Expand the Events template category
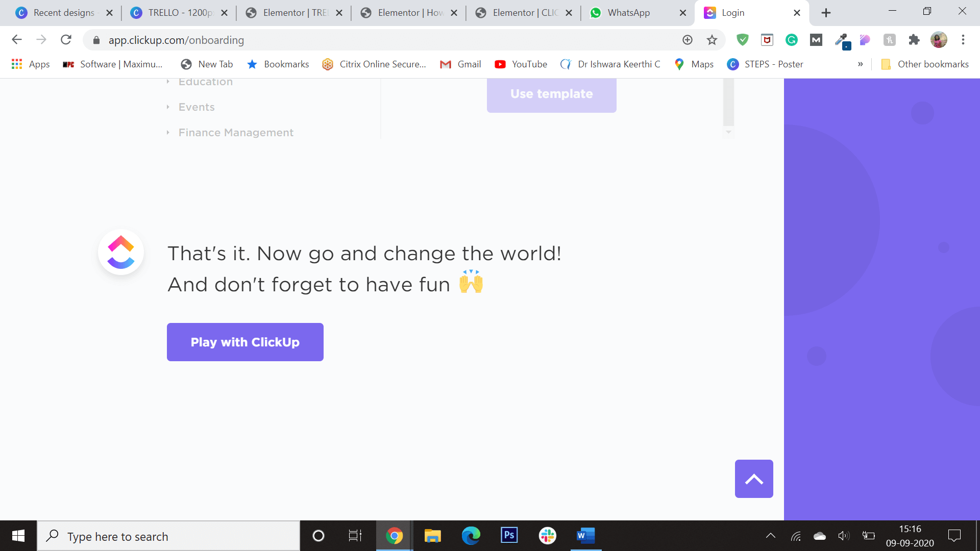Viewport: 980px width, 551px height. [x=191, y=107]
